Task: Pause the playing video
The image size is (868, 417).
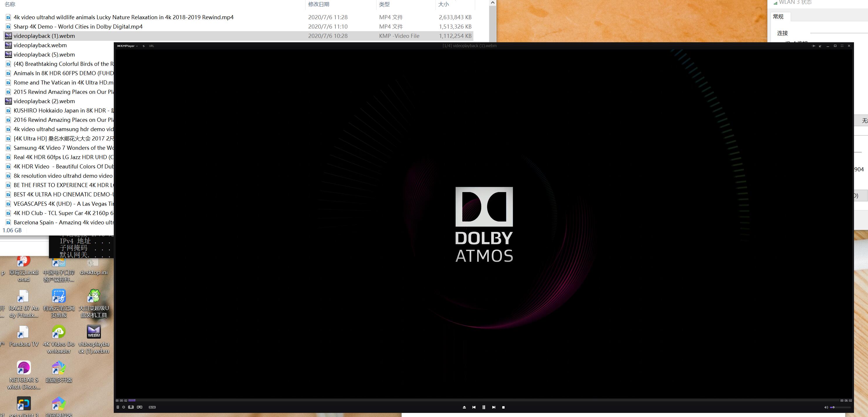Action: tap(484, 407)
